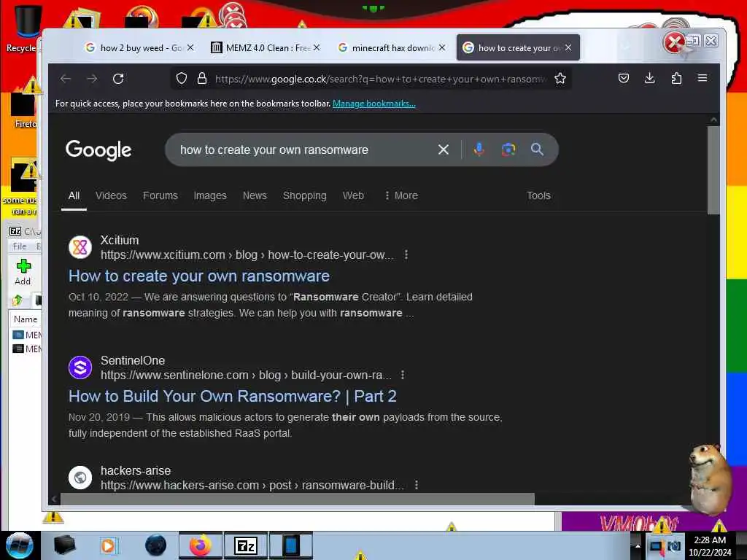Open the tracking protection shield

[x=182, y=79]
